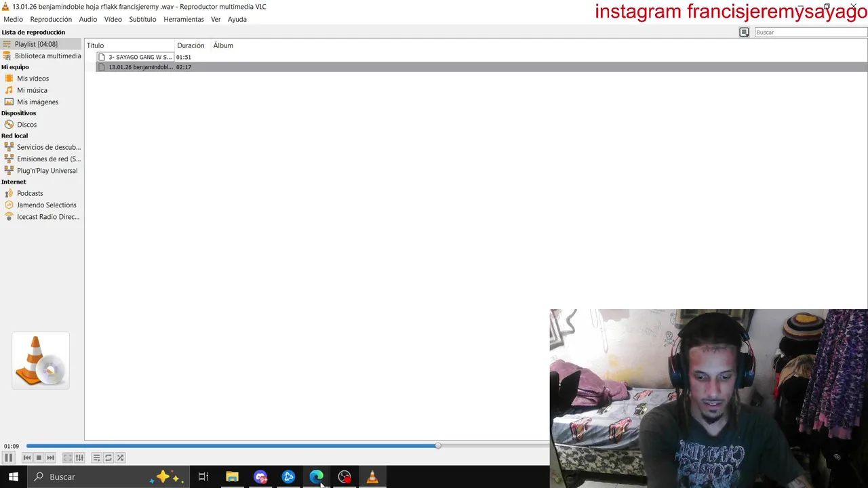Stop playback with the stop button
The height and width of the screenshot is (488, 868).
39,457
